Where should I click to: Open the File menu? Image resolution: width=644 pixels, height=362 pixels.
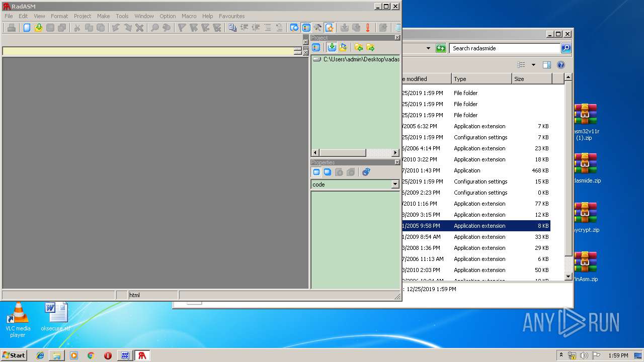pos(9,16)
